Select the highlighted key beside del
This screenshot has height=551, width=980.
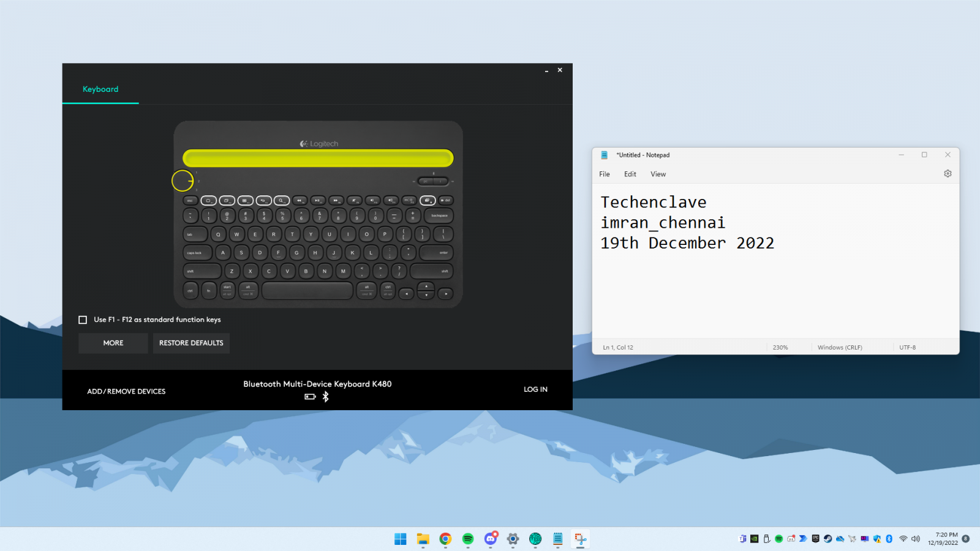[x=428, y=200]
